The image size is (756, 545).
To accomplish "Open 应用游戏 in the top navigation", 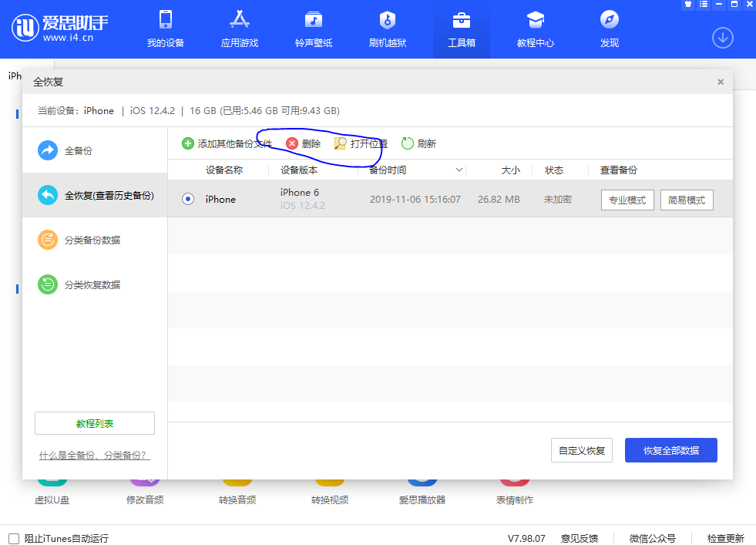I will click(240, 29).
